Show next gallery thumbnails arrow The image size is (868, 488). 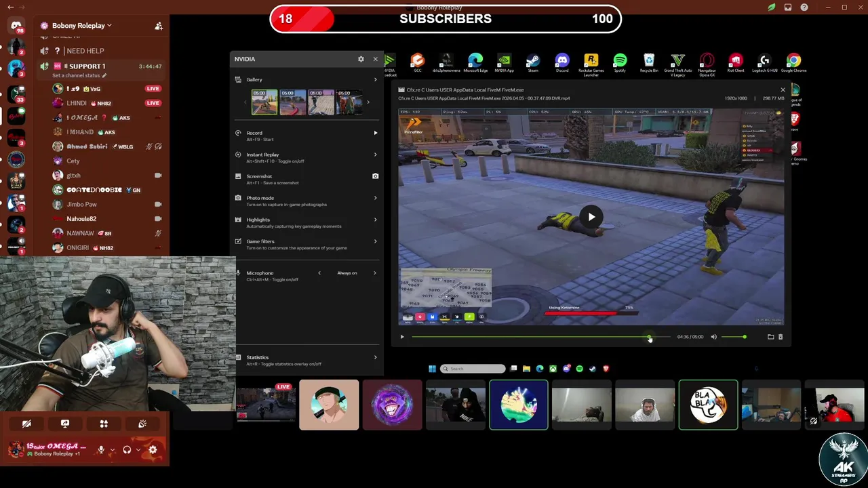pyautogui.click(x=368, y=102)
